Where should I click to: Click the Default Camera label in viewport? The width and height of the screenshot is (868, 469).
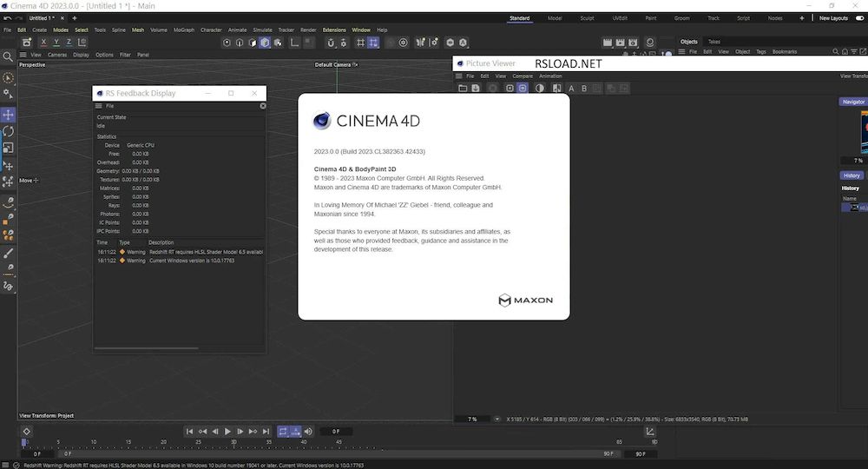click(332, 65)
